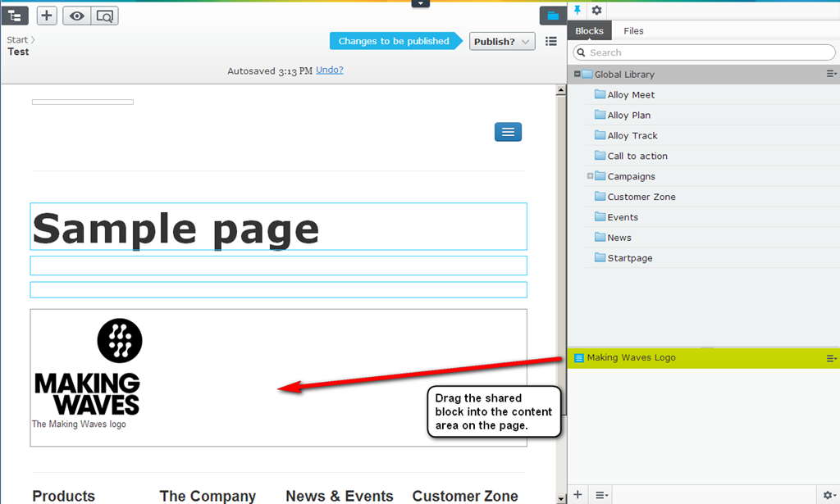Switch to the Files tab
Image resolution: width=840 pixels, height=504 pixels.
pyautogui.click(x=633, y=31)
